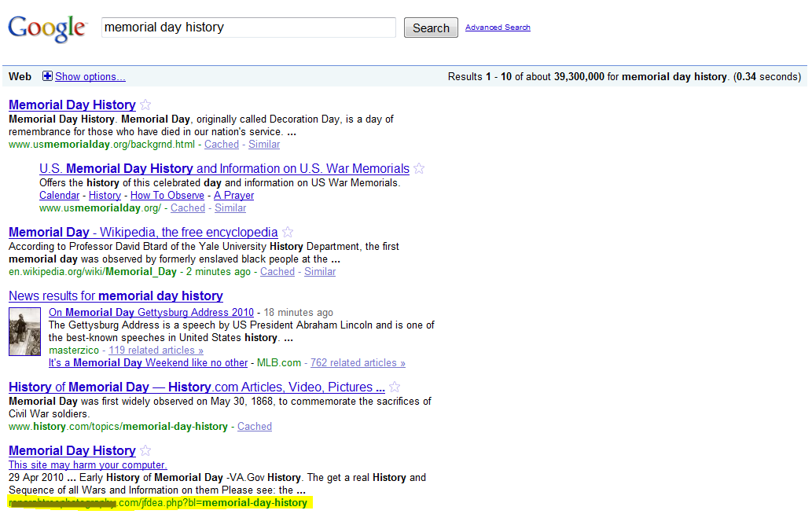Open Similar link for www.usmemorialday.org/
This screenshot has width=812, height=514.
click(230, 208)
